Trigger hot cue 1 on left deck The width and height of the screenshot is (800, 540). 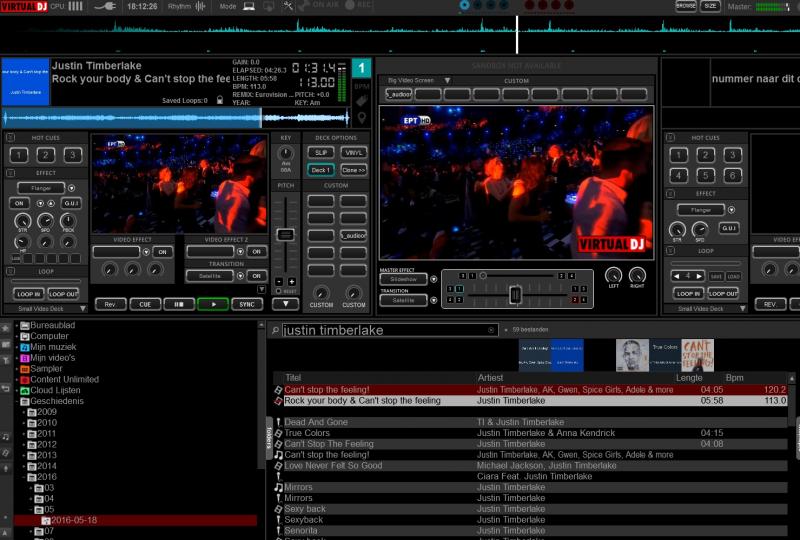pyautogui.click(x=19, y=155)
